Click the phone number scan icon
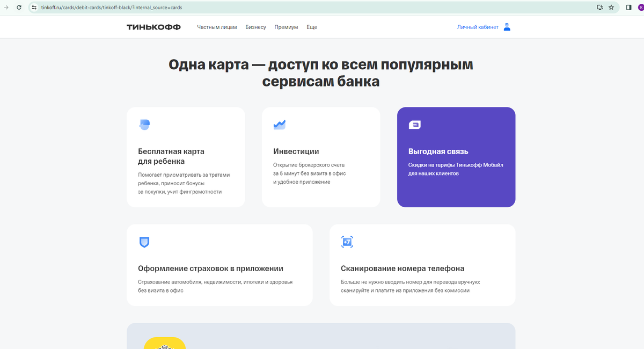This screenshot has width=644, height=349. (x=347, y=242)
